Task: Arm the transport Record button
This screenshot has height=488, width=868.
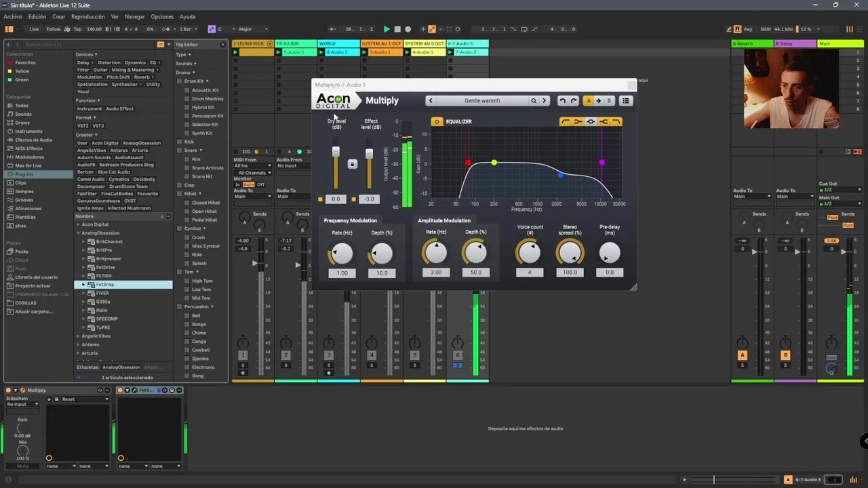Action: click(x=408, y=29)
